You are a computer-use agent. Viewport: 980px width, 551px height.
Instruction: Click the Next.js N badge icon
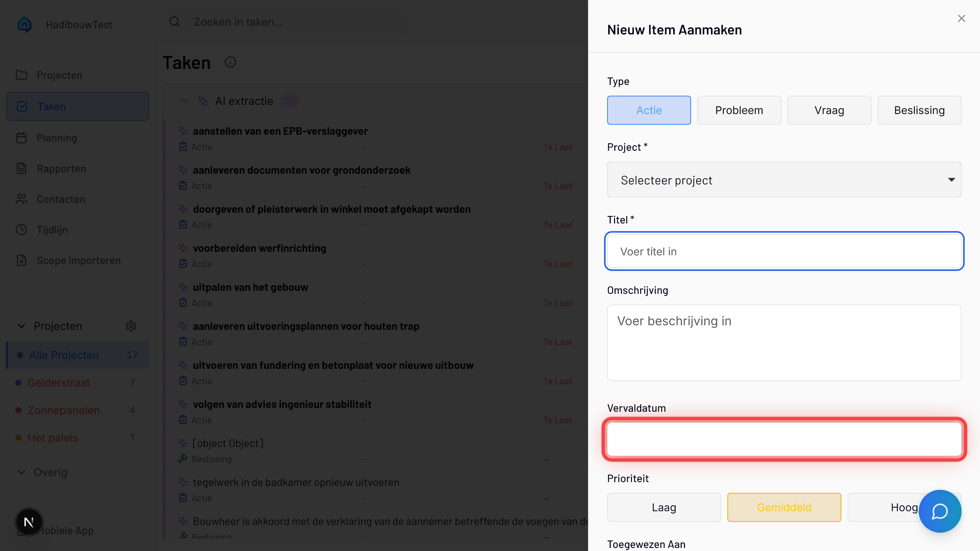(29, 522)
